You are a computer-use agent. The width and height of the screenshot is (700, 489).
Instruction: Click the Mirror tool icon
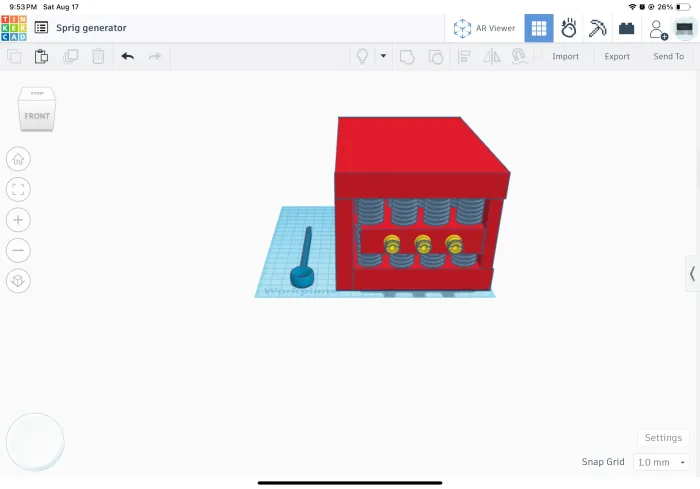tap(492, 57)
